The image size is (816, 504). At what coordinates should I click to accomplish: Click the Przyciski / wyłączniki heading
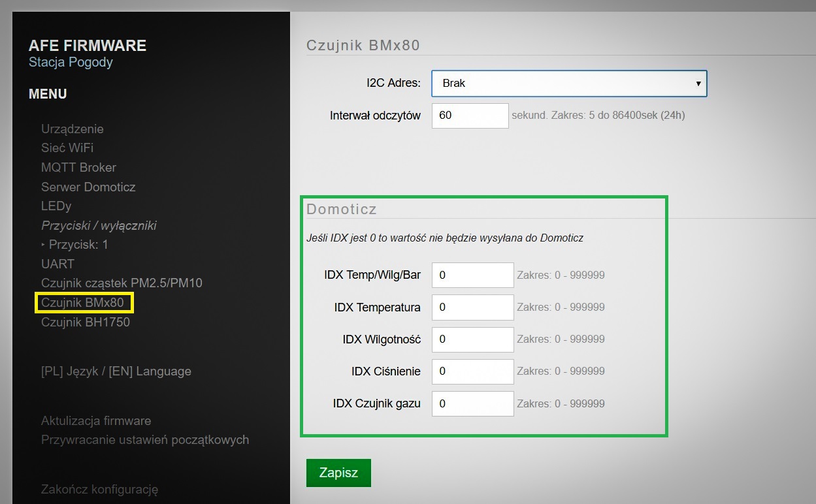click(99, 226)
